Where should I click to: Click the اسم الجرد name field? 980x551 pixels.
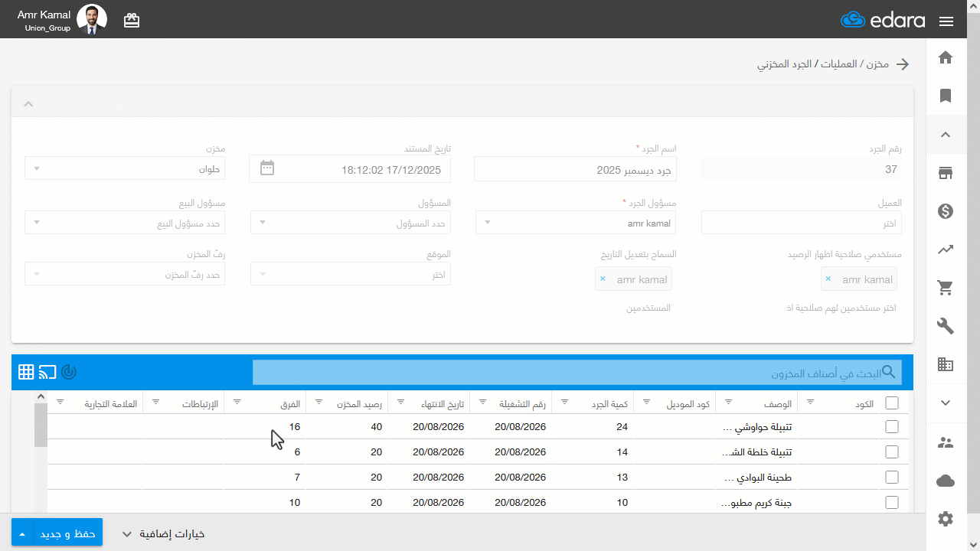click(x=575, y=169)
